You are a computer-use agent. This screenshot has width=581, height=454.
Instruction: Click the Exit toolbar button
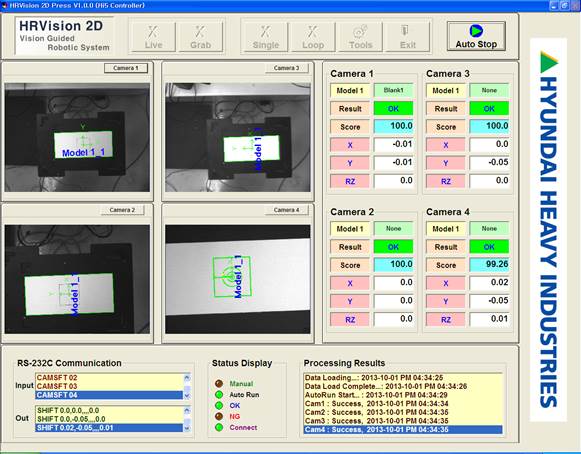coord(408,37)
